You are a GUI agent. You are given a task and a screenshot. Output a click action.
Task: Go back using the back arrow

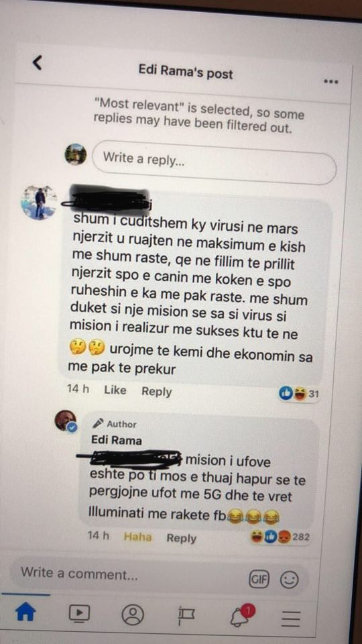pos(38,62)
